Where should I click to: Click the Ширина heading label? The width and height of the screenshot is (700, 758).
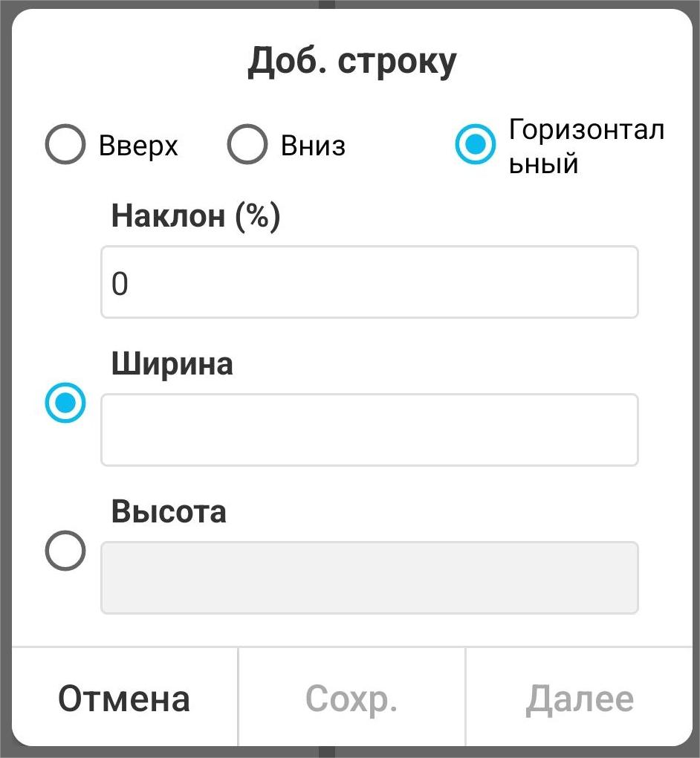pos(172,364)
